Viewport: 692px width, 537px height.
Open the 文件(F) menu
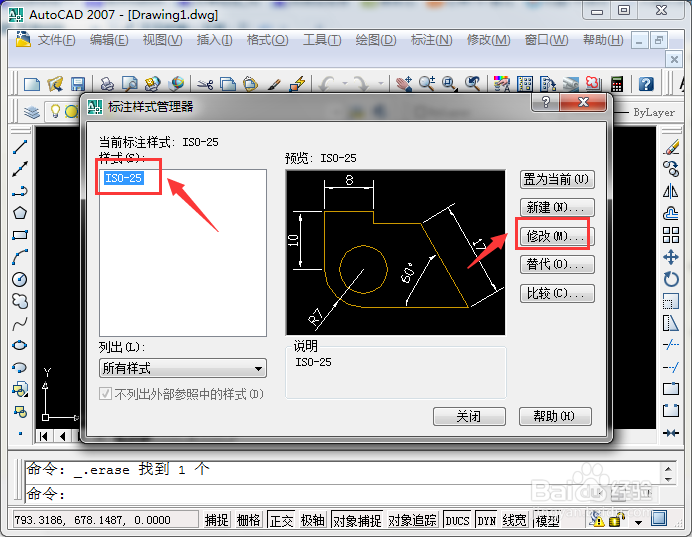coord(56,40)
